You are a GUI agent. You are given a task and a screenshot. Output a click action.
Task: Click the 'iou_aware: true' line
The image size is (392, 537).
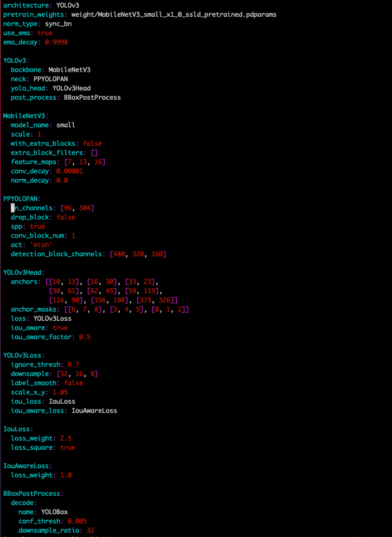point(39,328)
